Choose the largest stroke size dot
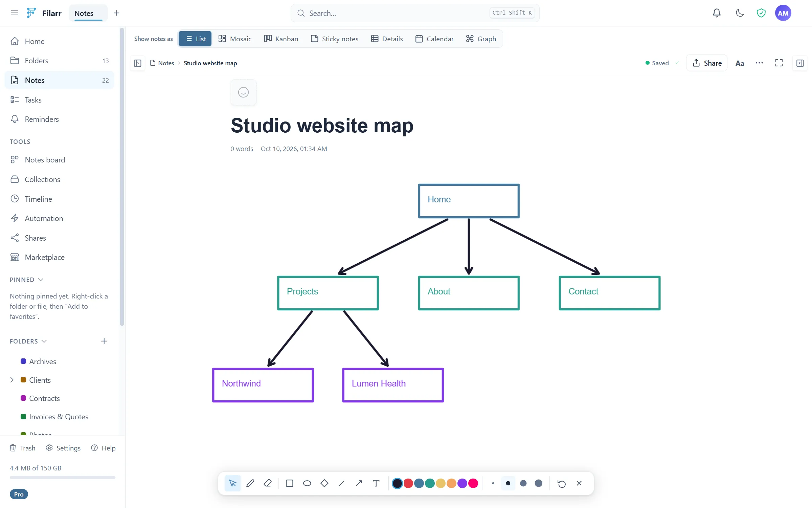The width and height of the screenshot is (812, 508). pyautogui.click(x=539, y=483)
